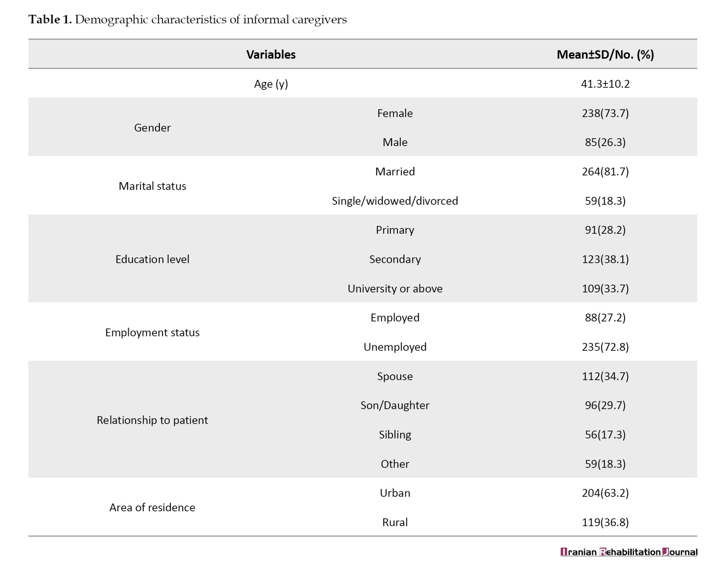Click the Married value 264(81.7)
This screenshot has width=711, height=588.
[605, 172]
